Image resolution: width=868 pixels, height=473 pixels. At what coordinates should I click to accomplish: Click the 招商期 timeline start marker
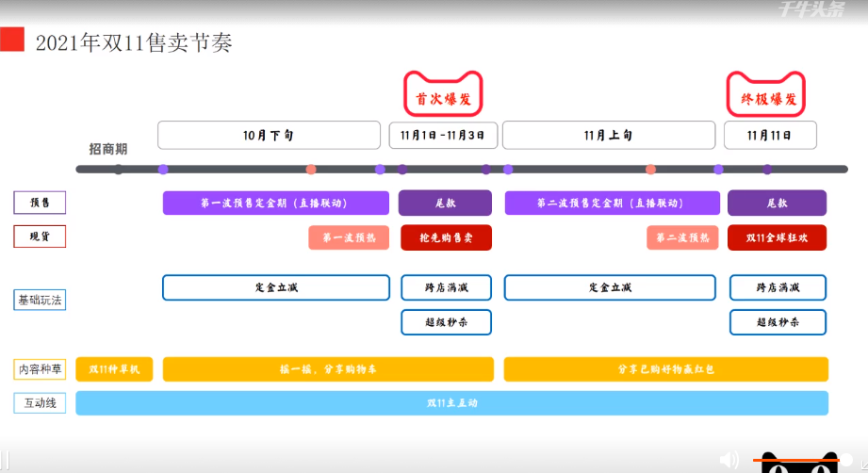[x=118, y=169]
